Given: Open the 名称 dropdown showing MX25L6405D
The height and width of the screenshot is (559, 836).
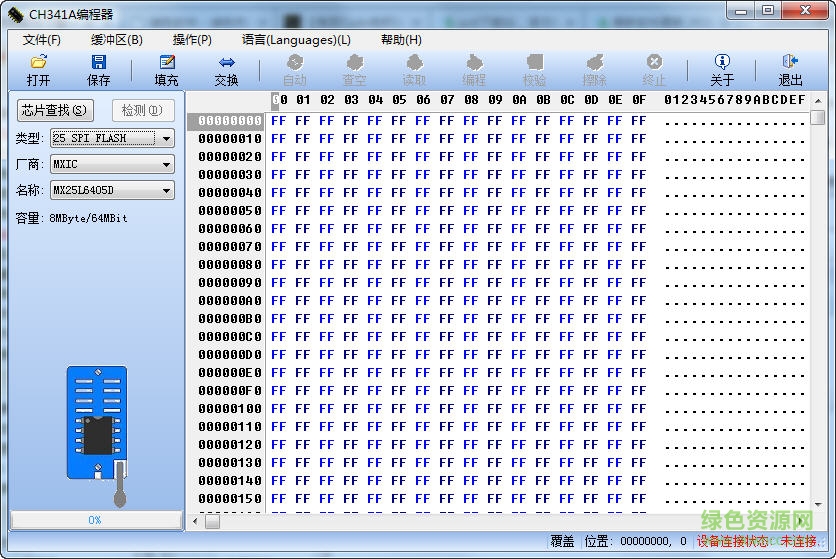Looking at the screenshot, I should [166, 190].
